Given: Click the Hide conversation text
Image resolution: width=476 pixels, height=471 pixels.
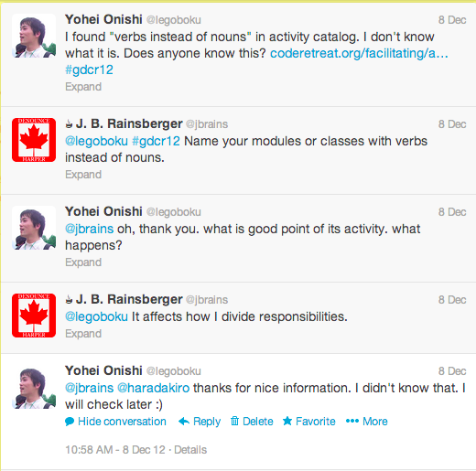Looking at the screenshot, I should [x=122, y=422].
